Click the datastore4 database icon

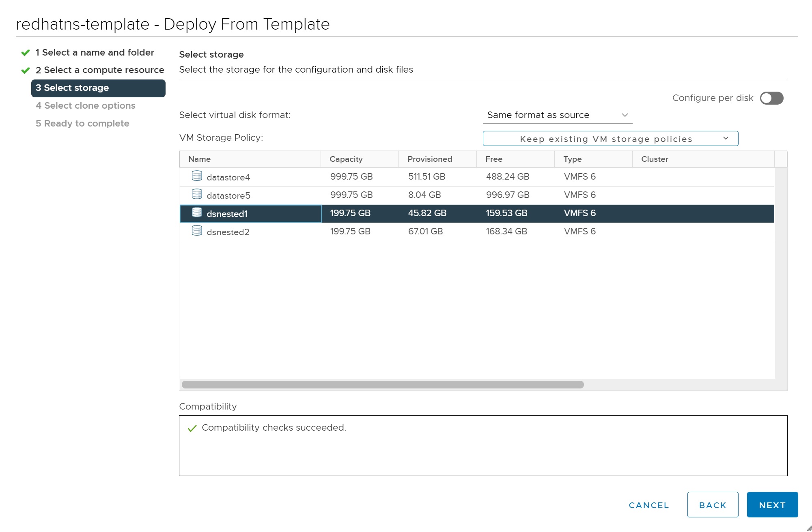pos(197,176)
